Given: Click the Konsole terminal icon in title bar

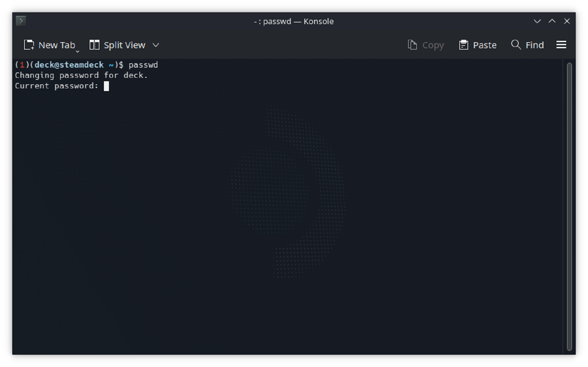Looking at the screenshot, I should (21, 21).
